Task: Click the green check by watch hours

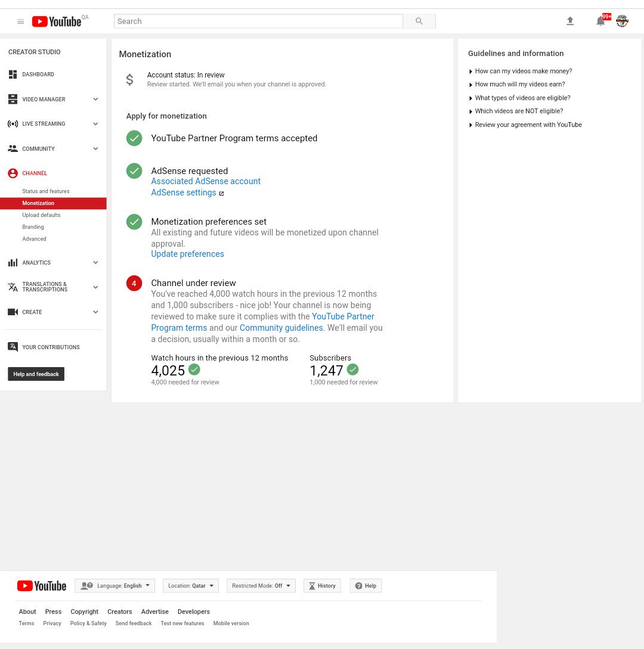Action: [x=194, y=369]
